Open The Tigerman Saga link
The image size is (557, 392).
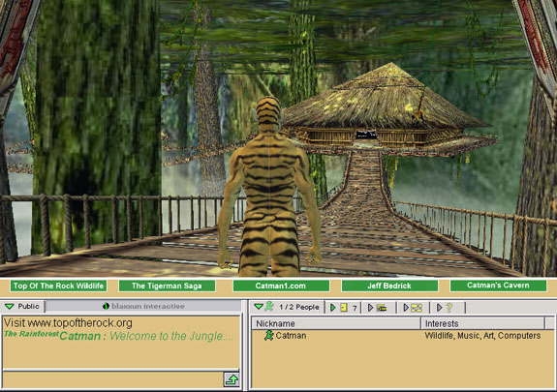pos(167,286)
